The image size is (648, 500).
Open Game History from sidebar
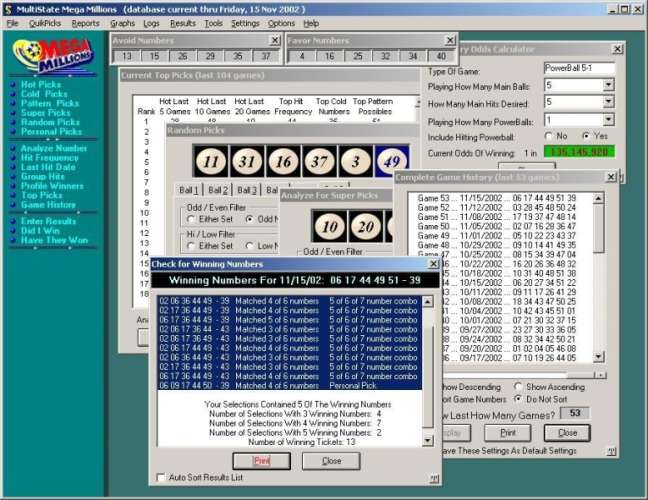click(48, 205)
